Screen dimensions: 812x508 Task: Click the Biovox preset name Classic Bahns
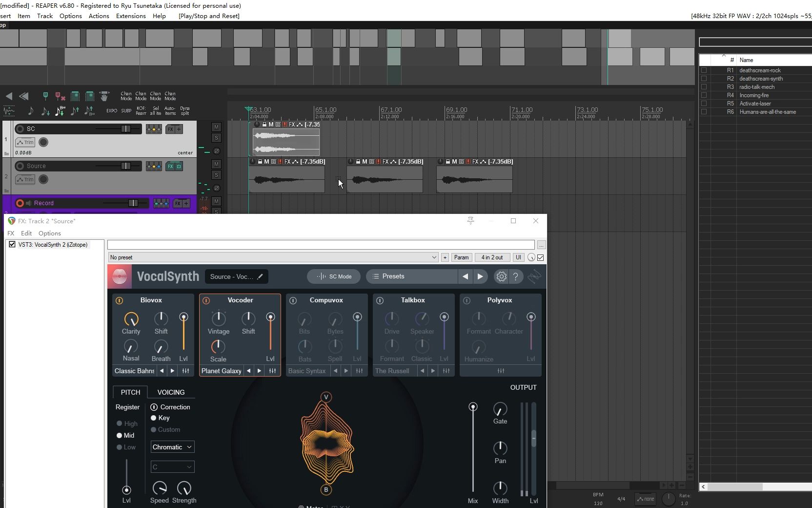coord(134,371)
